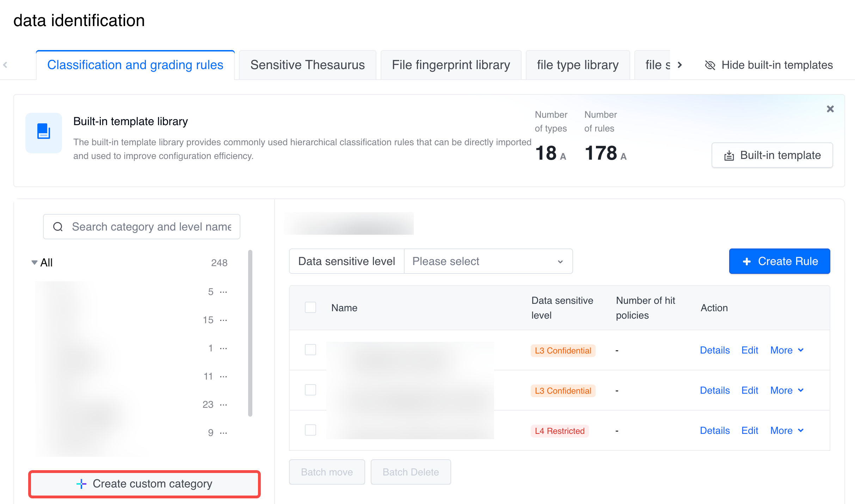Screen dimensions: 855x504
Task: Expand More menu for the L4 Restricted rule
Action: pyautogui.click(x=787, y=430)
